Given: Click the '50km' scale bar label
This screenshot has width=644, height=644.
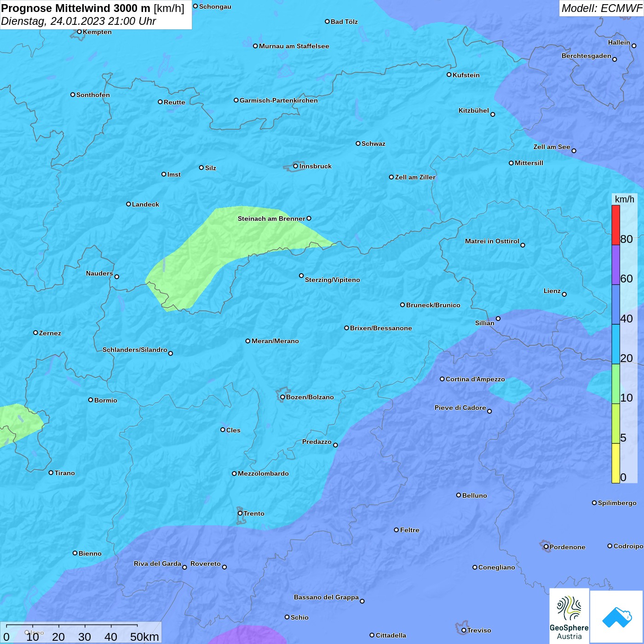Looking at the screenshot, I should click(144, 637).
